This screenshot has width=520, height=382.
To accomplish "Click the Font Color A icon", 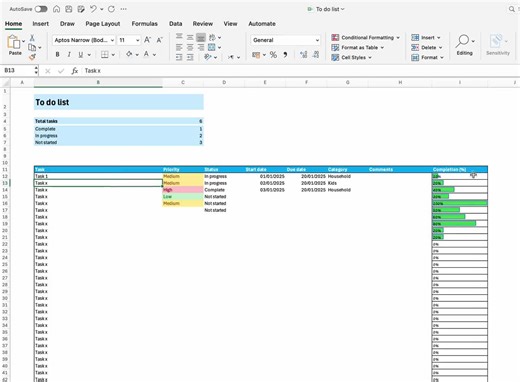I will [x=146, y=54].
